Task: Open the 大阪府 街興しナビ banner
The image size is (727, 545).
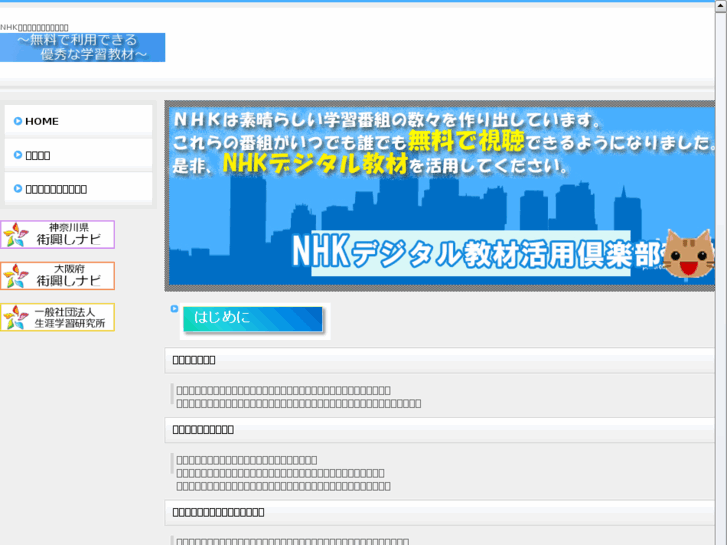Action: [57, 276]
